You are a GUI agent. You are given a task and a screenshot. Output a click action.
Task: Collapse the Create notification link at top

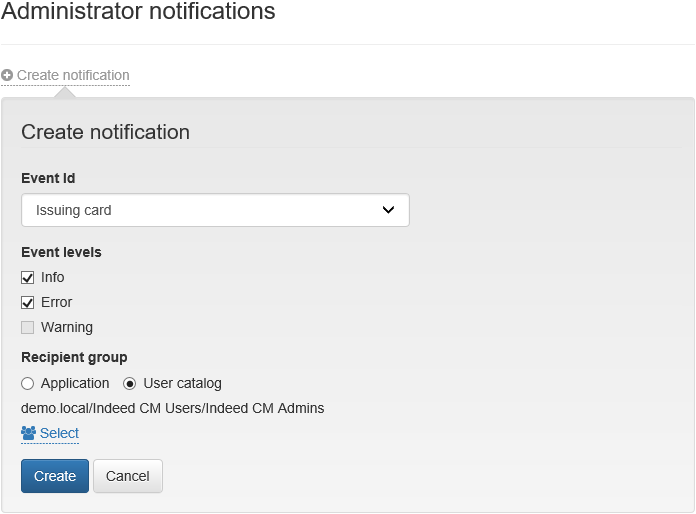point(72,75)
